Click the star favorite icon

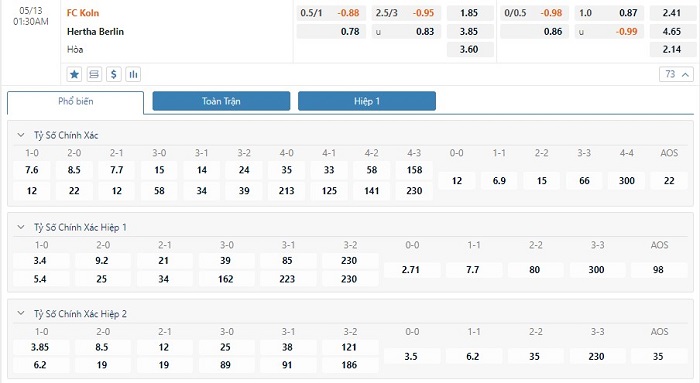[x=74, y=74]
